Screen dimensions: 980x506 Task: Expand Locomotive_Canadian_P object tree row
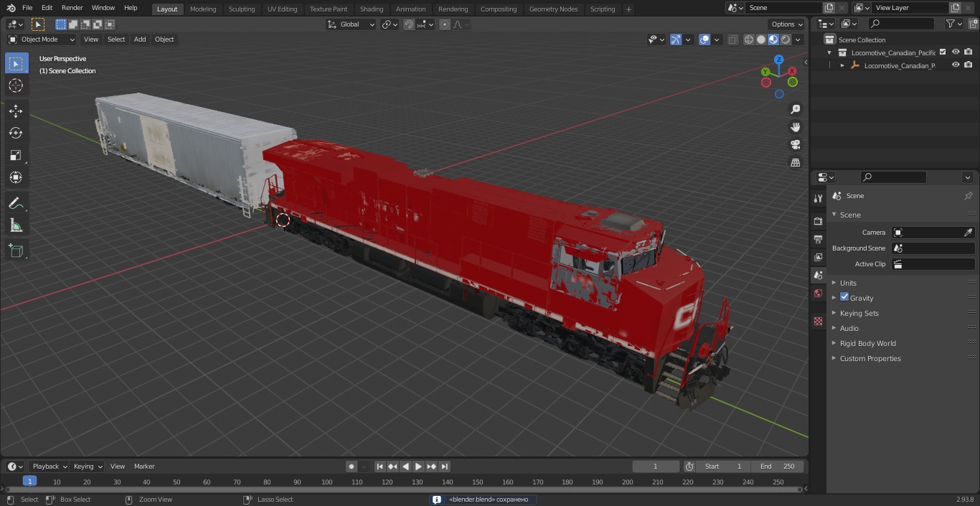point(842,65)
